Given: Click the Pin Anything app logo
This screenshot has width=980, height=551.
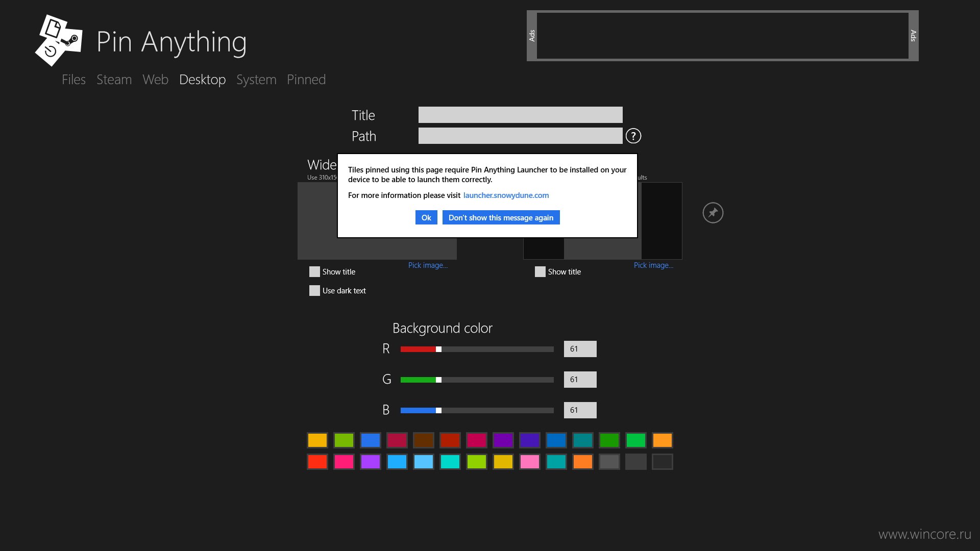Looking at the screenshot, I should coord(59,40).
